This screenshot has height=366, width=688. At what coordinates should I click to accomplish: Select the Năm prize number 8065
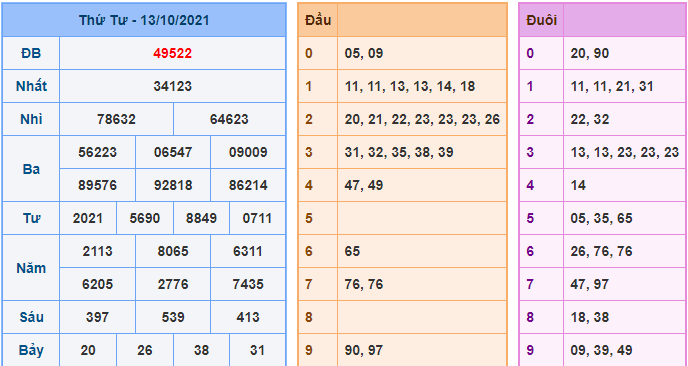(173, 251)
